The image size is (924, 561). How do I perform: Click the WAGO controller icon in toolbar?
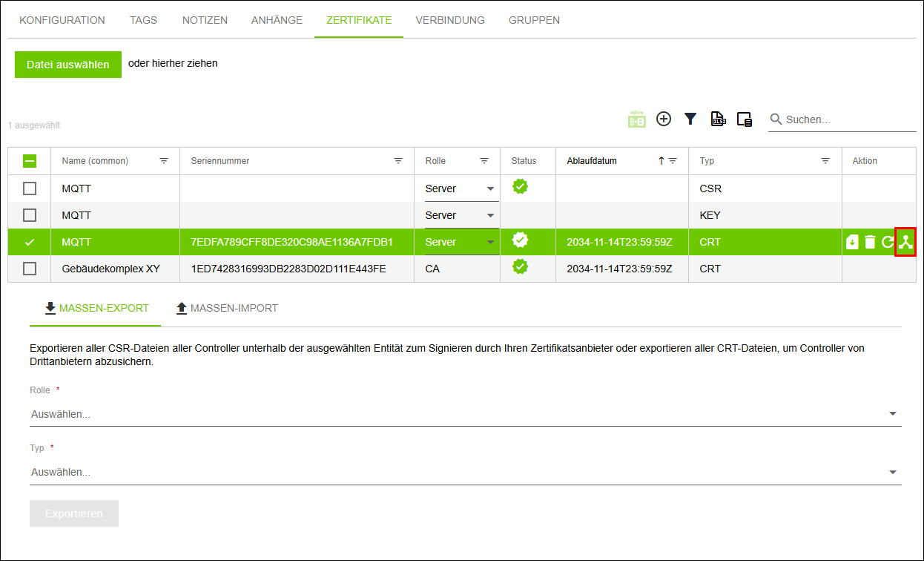(x=637, y=119)
